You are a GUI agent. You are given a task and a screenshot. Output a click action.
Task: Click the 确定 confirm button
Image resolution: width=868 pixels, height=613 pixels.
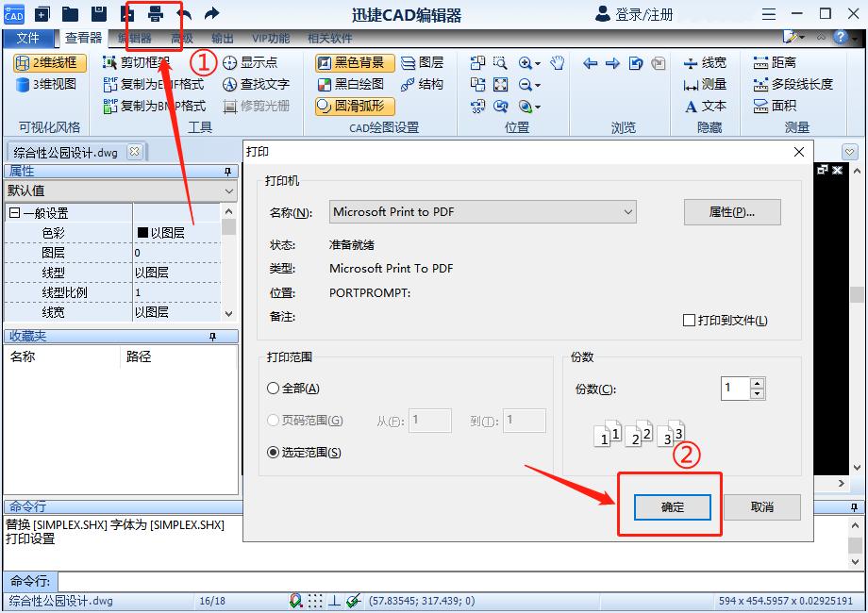[671, 506]
